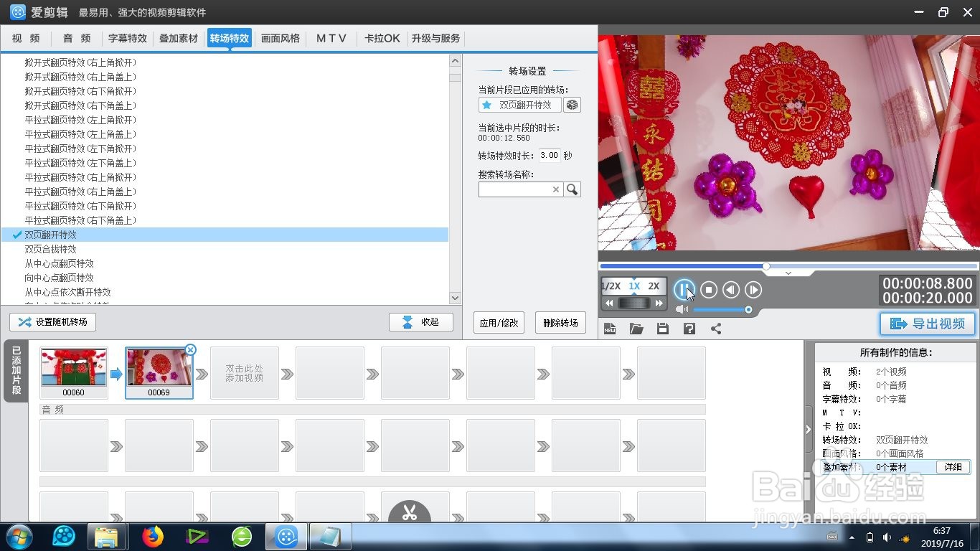Open the dropdown arrow under the seek bar
The height and width of the screenshot is (551, 980).
788,273
